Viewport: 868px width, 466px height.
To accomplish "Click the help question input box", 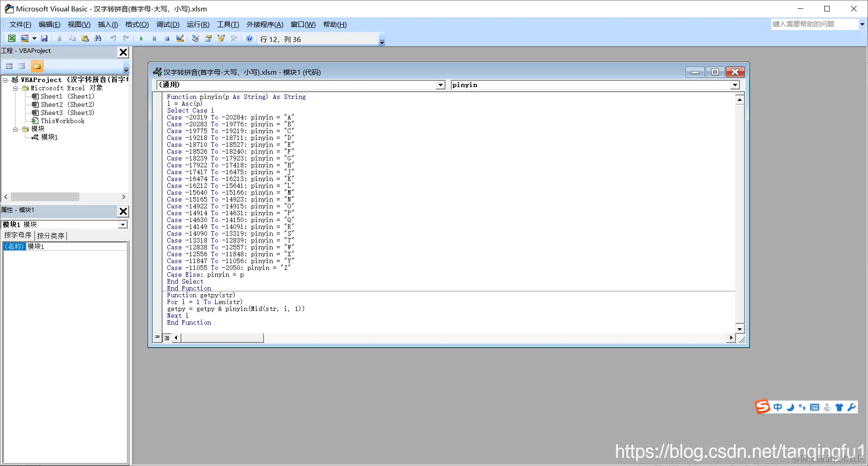I will tap(815, 24).
